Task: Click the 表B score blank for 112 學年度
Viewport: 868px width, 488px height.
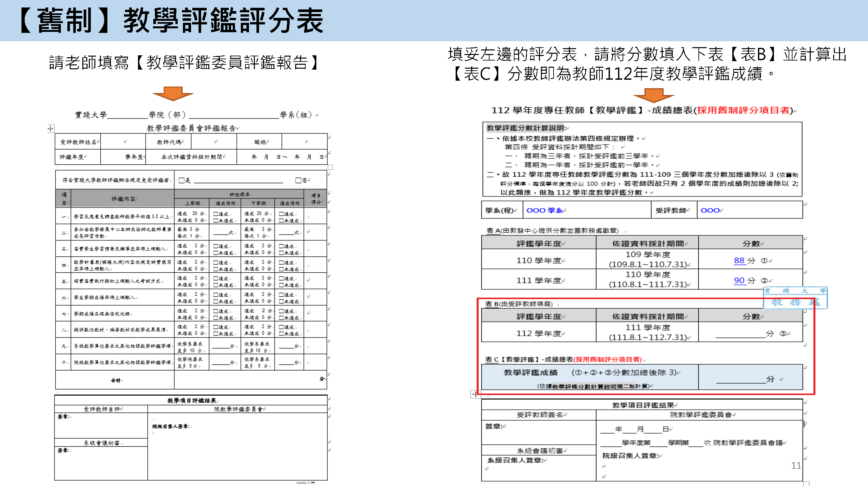Action: coord(740,334)
